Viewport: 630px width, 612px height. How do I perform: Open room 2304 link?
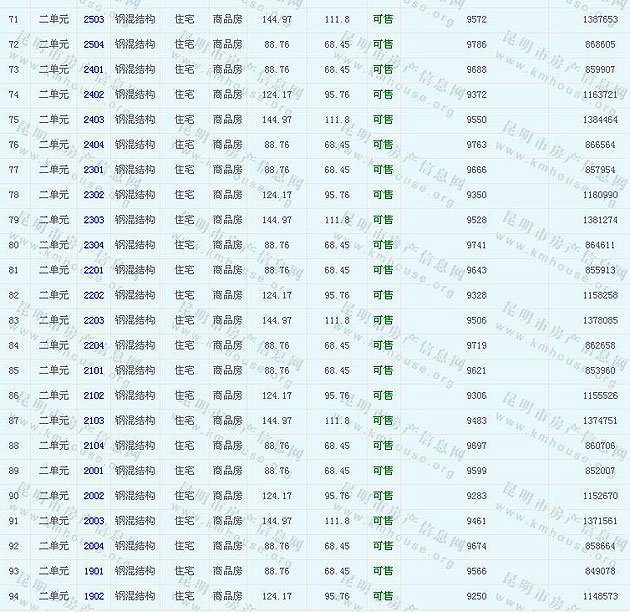(93, 245)
